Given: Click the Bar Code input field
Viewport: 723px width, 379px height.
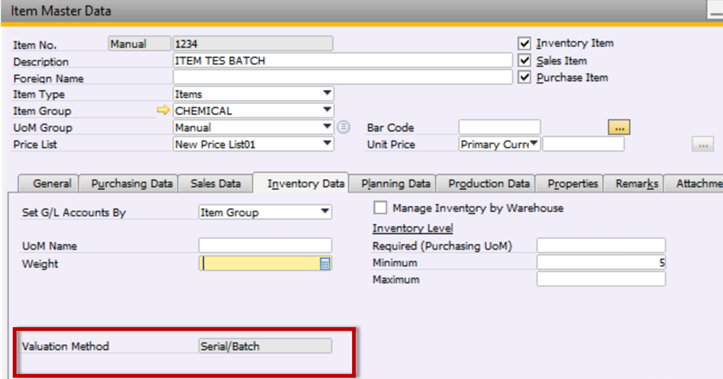Looking at the screenshot, I should click(499, 127).
